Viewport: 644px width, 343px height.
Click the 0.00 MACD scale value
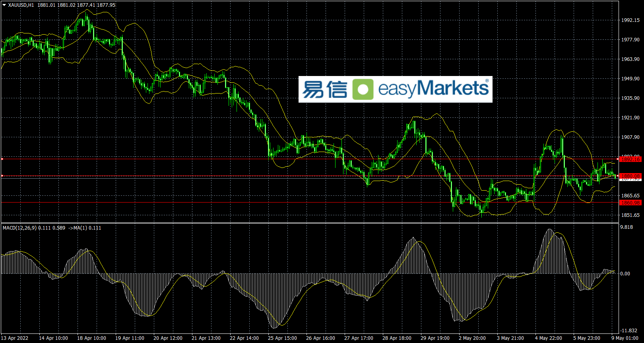tap(625, 274)
